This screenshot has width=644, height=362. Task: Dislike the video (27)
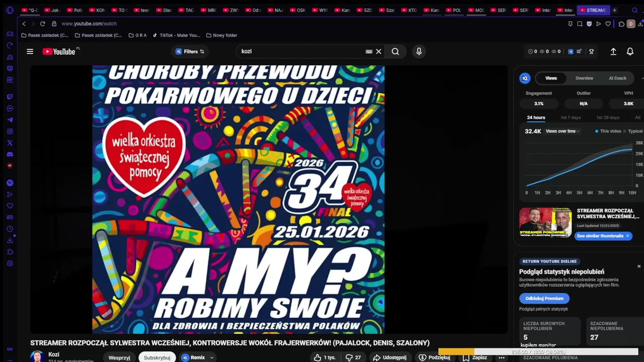353,357
